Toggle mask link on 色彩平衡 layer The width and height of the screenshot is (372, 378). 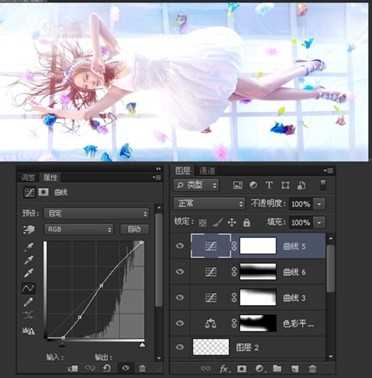click(x=234, y=323)
